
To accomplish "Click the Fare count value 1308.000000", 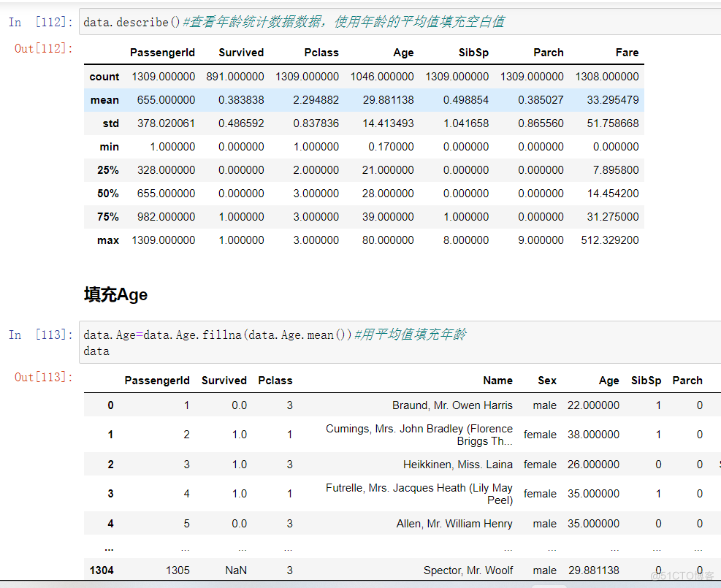I will click(x=607, y=76).
